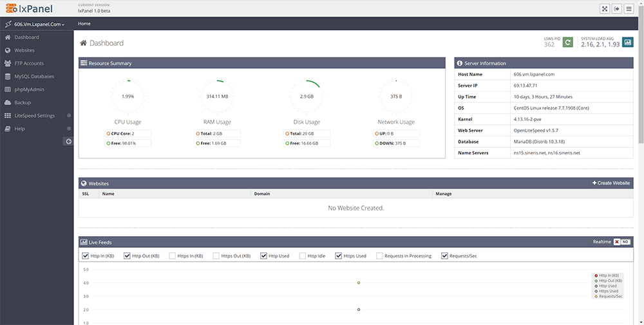
Task: Switch the Realtime toggle on
Action: (622, 242)
